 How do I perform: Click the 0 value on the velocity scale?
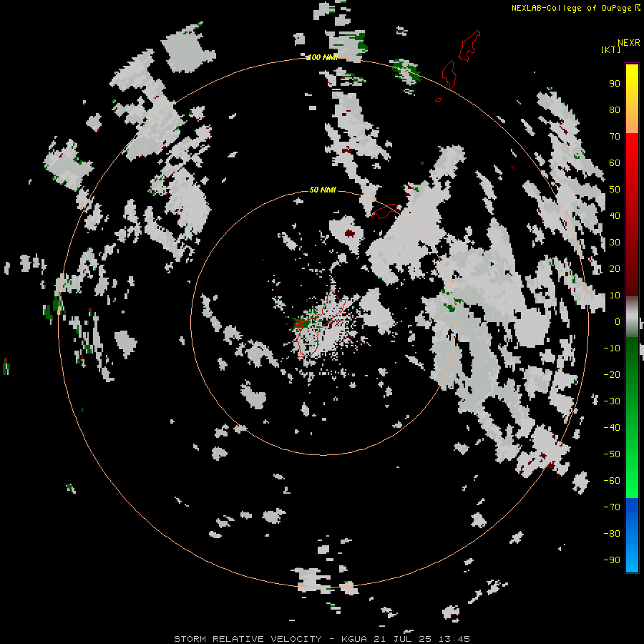click(618, 321)
